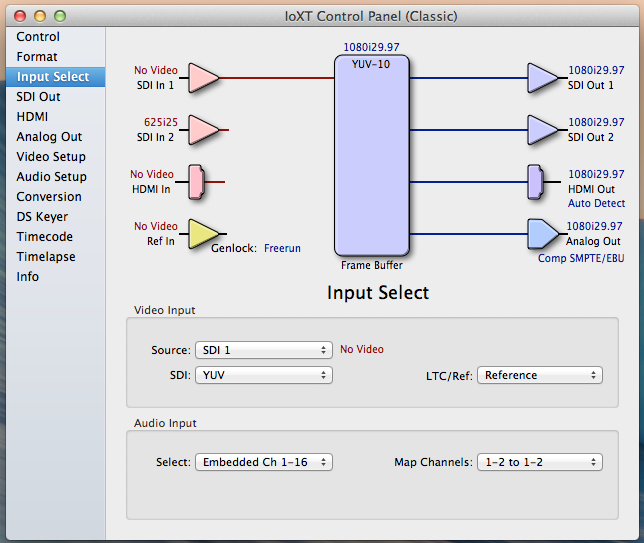The image size is (644, 543).
Task: Click the HDMI In connector icon
Action: (196, 181)
